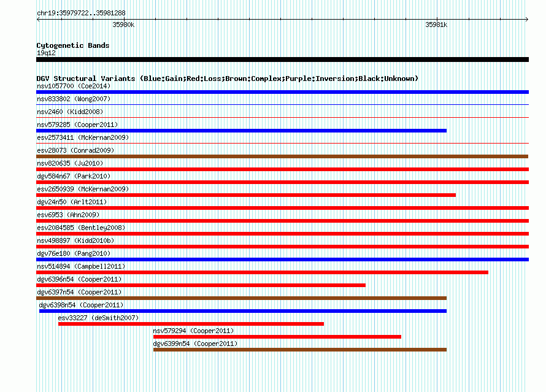Image resolution: width=546 pixels, height=392 pixels.
Task: Open the nsv514894 (Campbell2011) label
Action: pyautogui.click(x=81, y=266)
